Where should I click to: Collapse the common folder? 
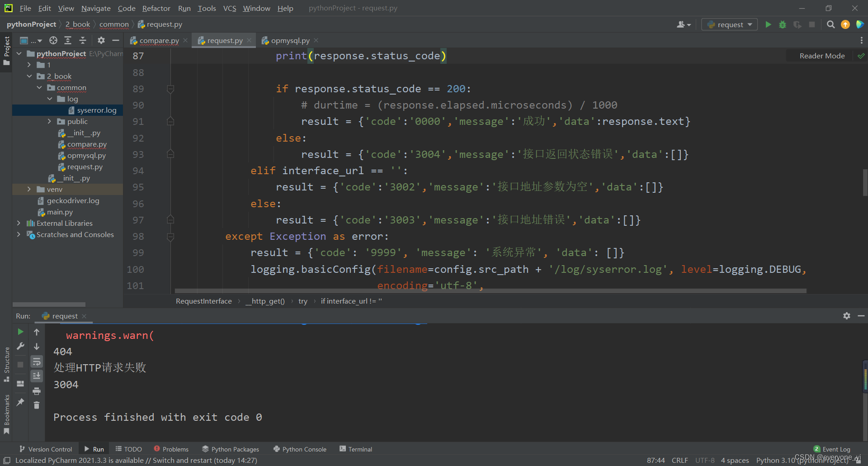(39, 87)
